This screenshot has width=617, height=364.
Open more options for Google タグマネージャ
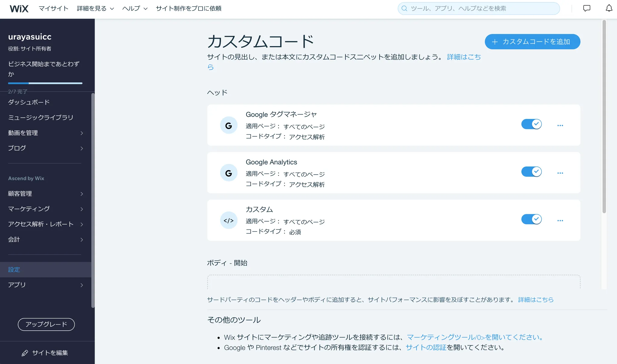(x=560, y=125)
